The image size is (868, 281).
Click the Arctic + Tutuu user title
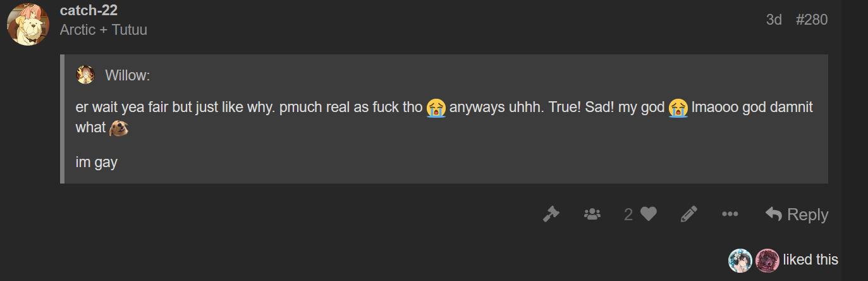coord(104,30)
